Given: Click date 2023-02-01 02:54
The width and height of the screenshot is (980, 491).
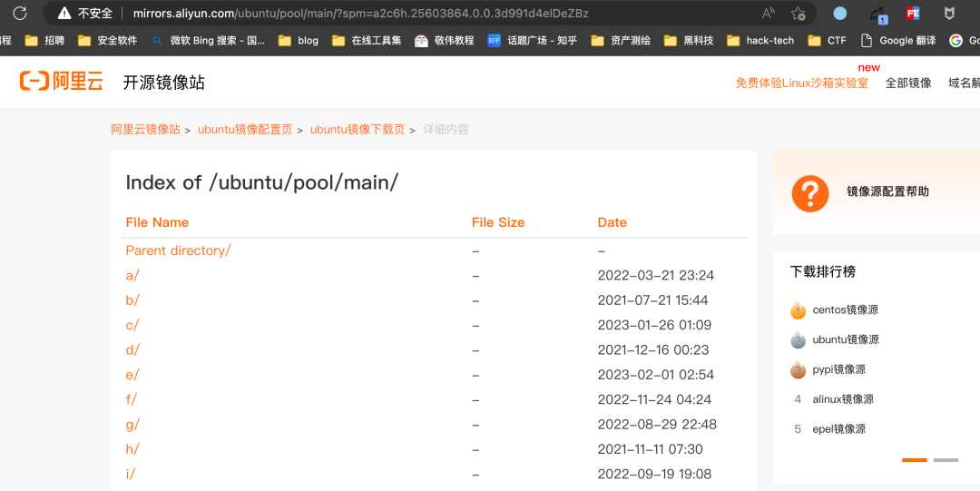Looking at the screenshot, I should pos(656,375).
